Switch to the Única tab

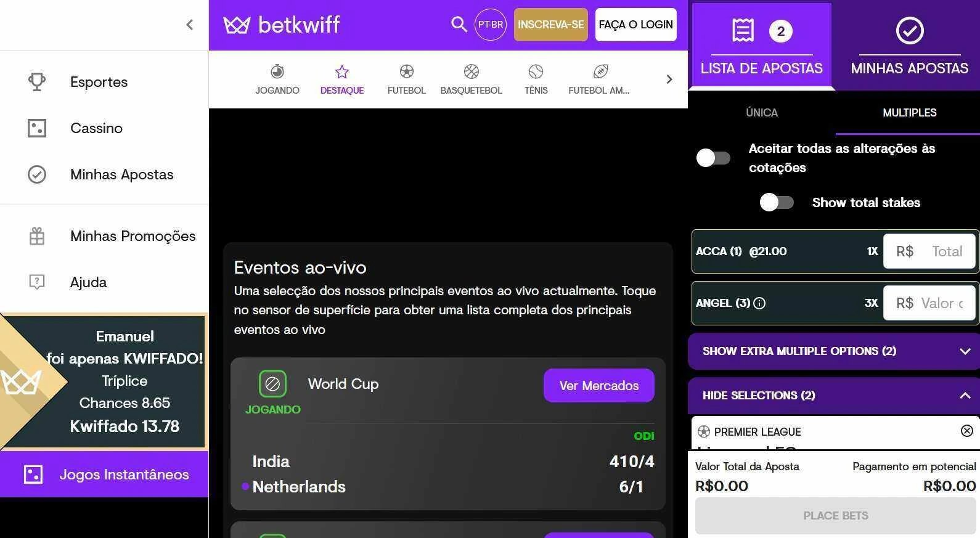(762, 113)
